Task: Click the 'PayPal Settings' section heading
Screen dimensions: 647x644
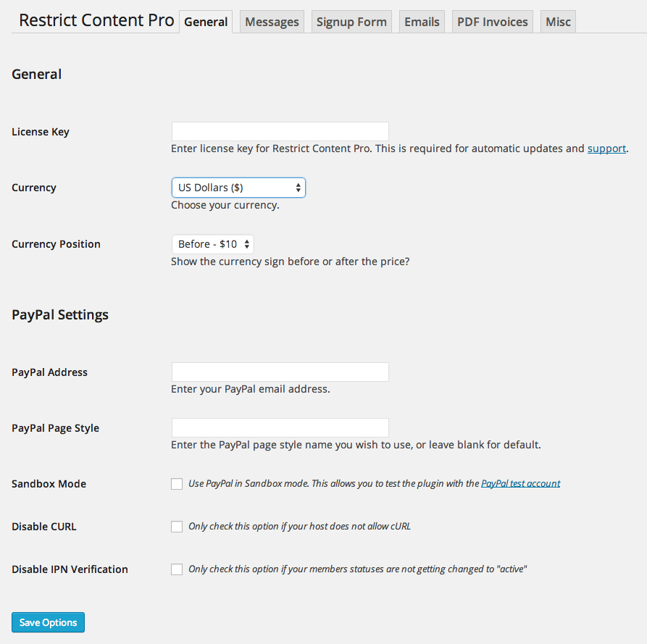Action: [60, 315]
